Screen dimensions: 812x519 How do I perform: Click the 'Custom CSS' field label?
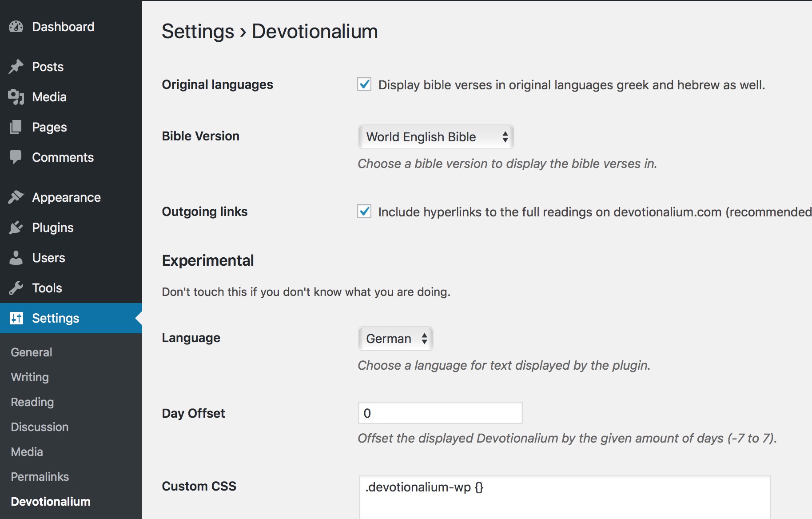coord(199,486)
